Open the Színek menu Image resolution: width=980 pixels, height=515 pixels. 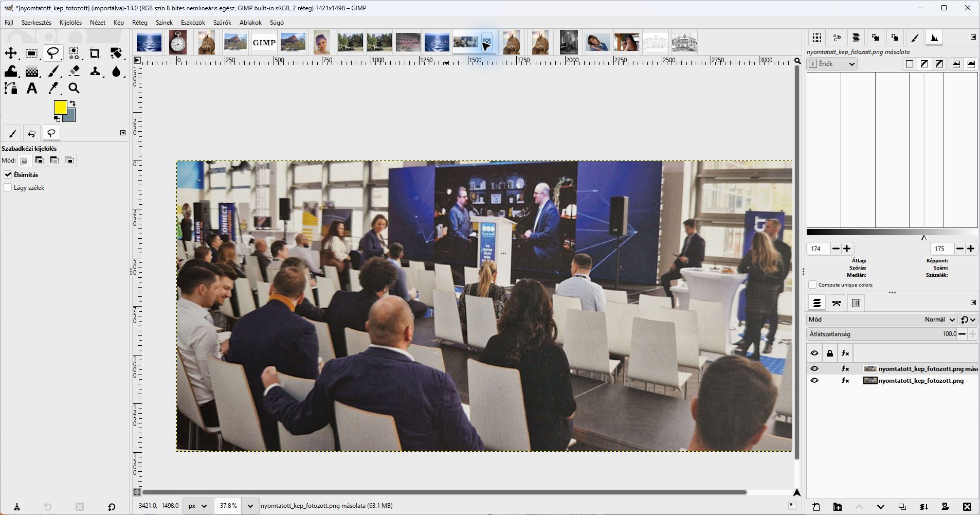pos(164,23)
